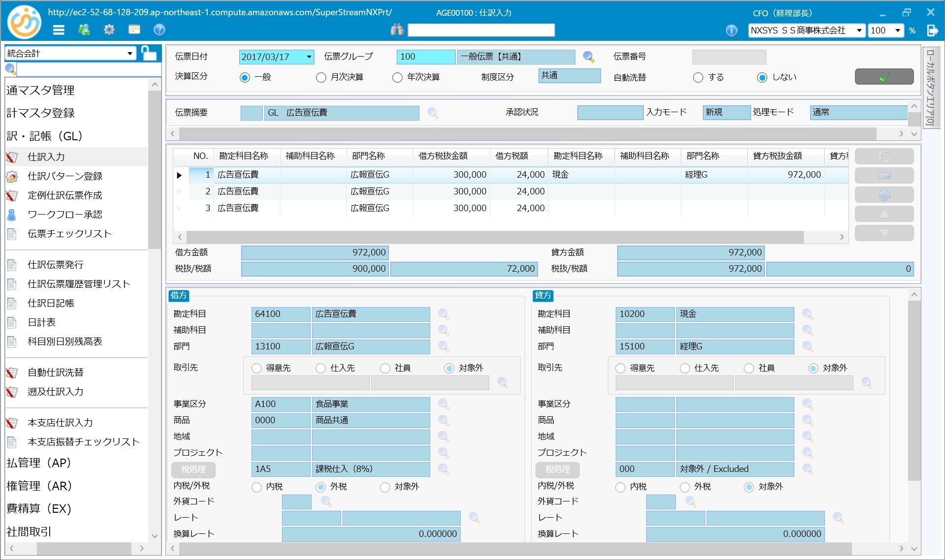Click the binoculars search icon
945x560 pixels.
click(x=397, y=30)
